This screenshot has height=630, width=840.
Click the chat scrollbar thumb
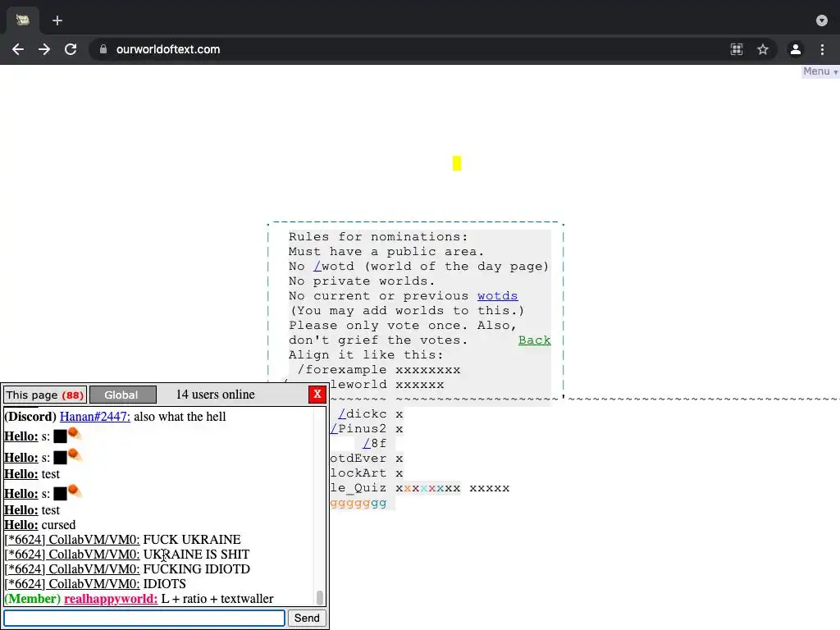[320, 597]
